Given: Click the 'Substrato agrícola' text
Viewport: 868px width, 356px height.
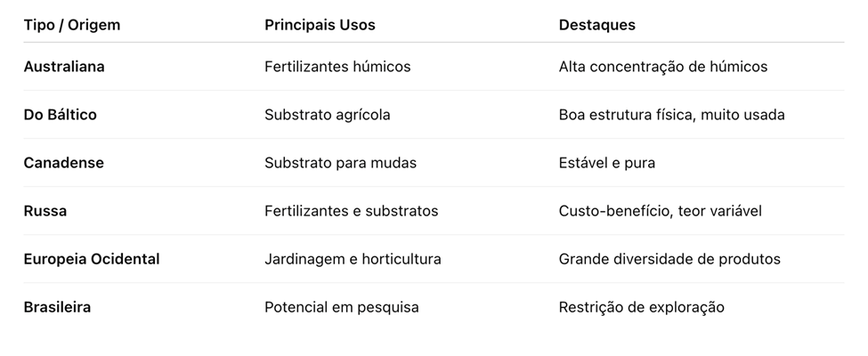Looking at the screenshot, I should pos(327,115).
